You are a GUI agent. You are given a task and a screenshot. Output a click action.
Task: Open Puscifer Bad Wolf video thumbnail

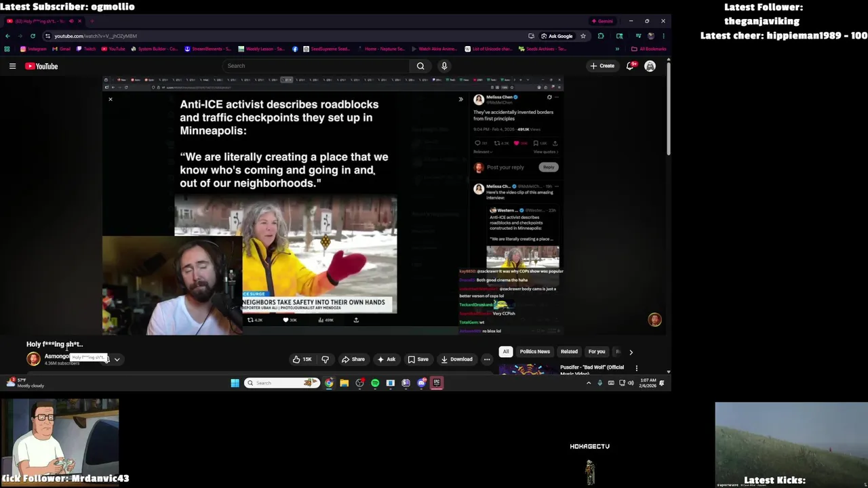click(528, 369)
